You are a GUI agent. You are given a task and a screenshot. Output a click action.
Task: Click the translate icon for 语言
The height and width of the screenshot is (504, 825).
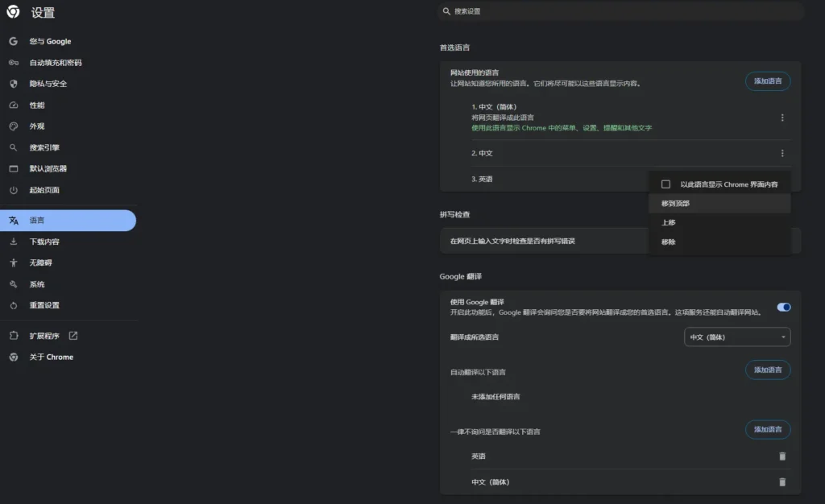tap(13, 221)
